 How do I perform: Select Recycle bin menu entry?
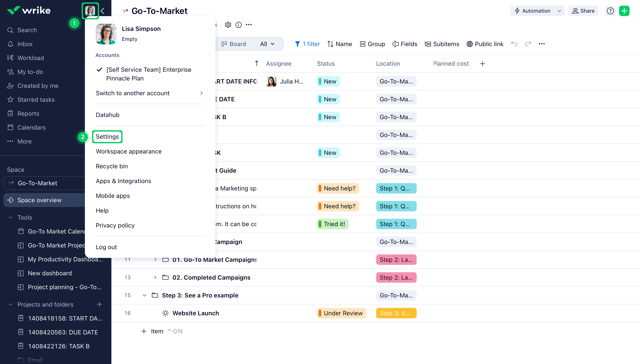112,166
